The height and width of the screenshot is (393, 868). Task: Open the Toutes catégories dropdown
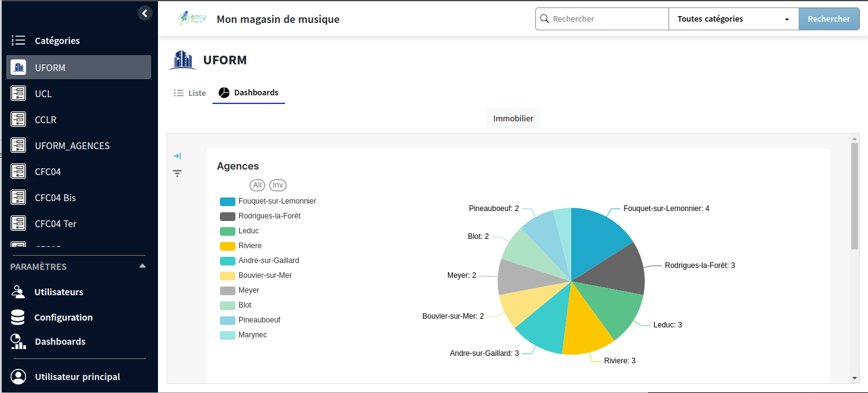733,19
